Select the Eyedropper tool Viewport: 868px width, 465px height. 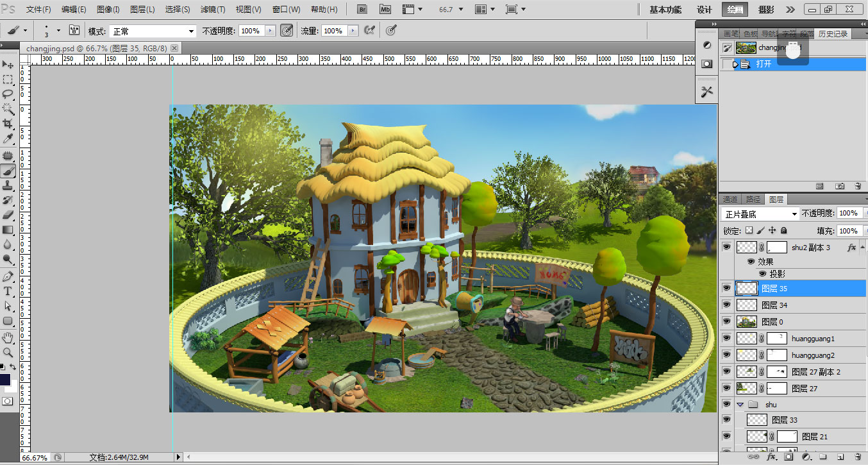[x=8, y=139]
